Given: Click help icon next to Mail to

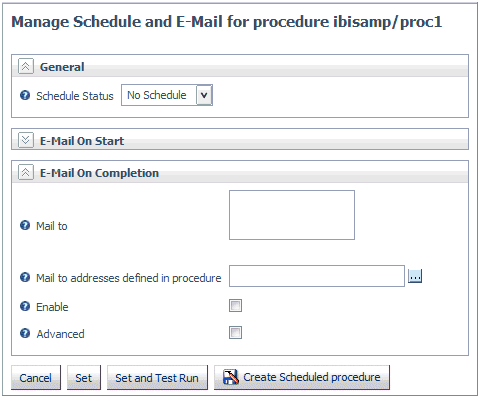Looking at the screenshot, I should 25,225.
